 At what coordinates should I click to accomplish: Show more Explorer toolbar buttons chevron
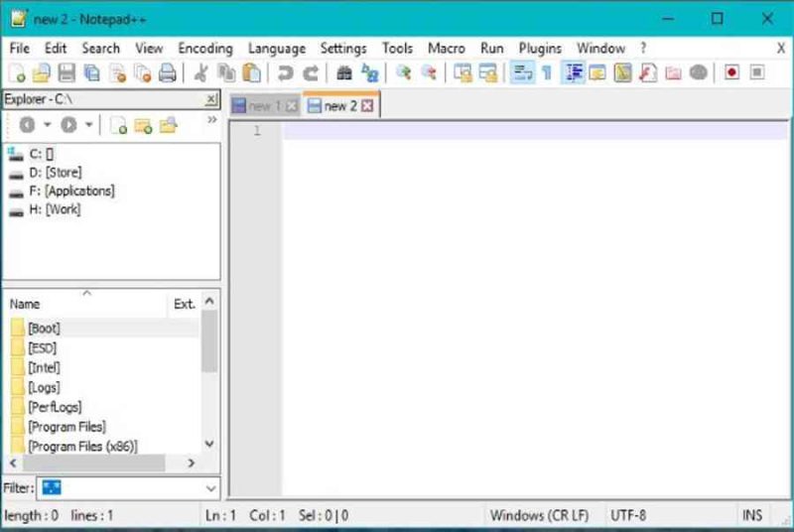click(x=212, y=119)
